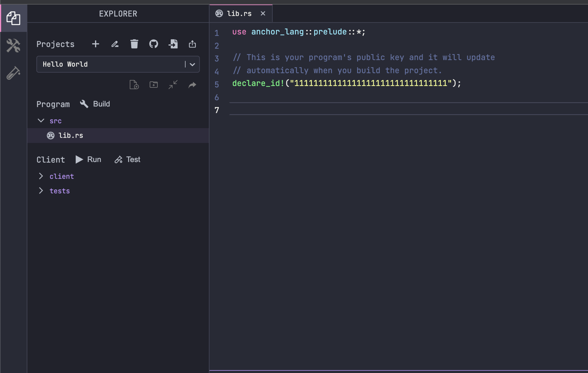Open the Test tube sidebar icon

(14, 73)
